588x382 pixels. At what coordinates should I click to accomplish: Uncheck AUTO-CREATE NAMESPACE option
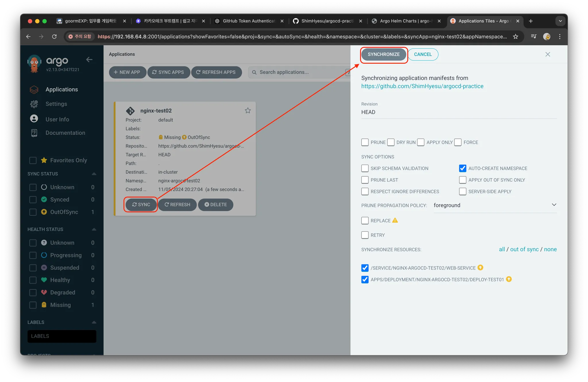463,168
